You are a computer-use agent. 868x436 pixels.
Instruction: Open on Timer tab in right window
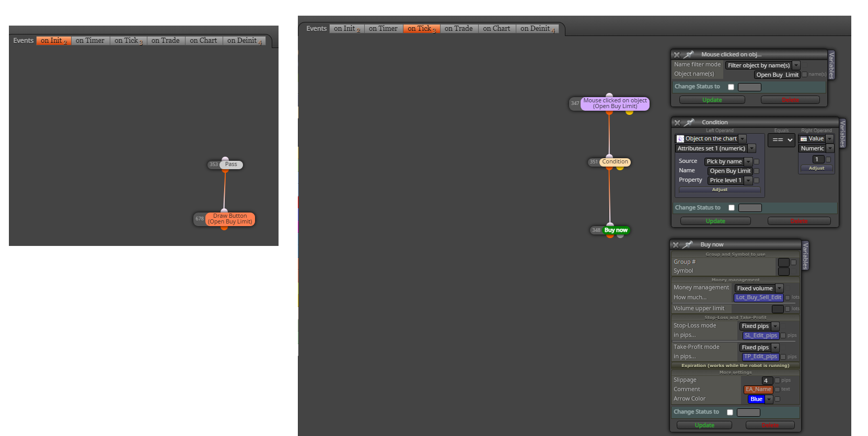[383, 29]
